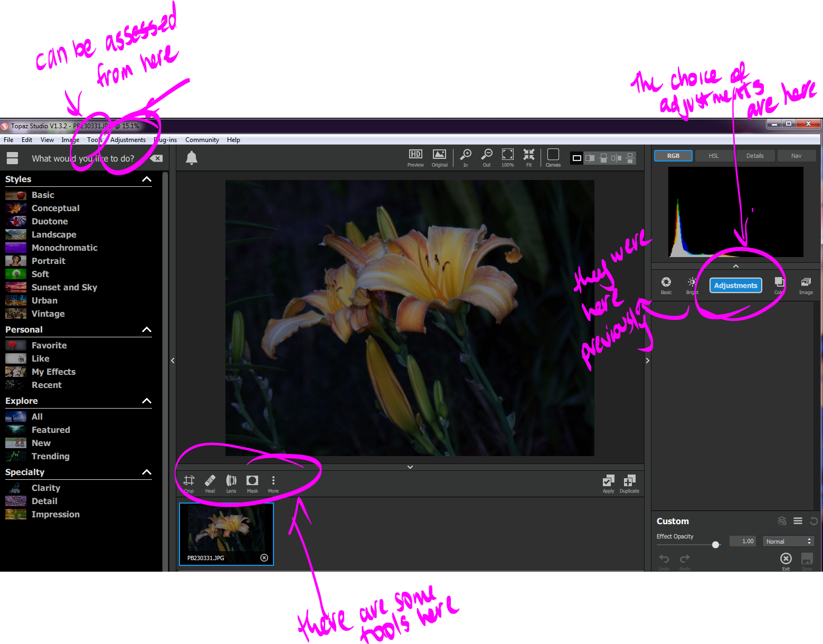823x644 pixels.
Task: Open the Landscape styles category
Action: 54,234
